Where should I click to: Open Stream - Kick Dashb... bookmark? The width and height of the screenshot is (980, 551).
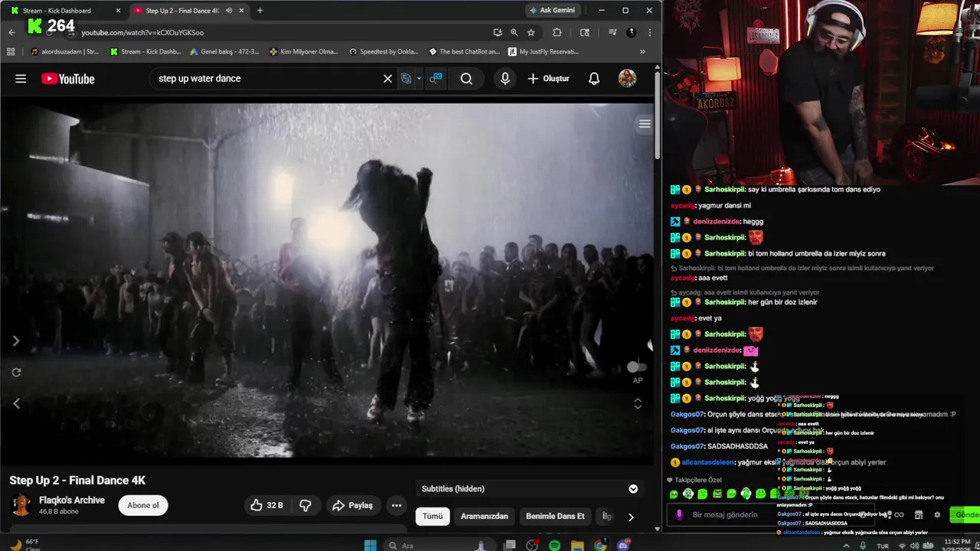click(x=145, y=52)
